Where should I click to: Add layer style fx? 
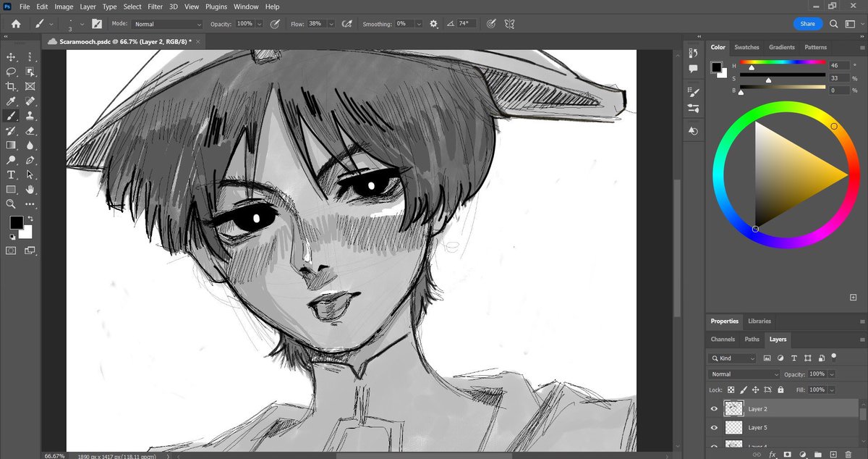773,454
